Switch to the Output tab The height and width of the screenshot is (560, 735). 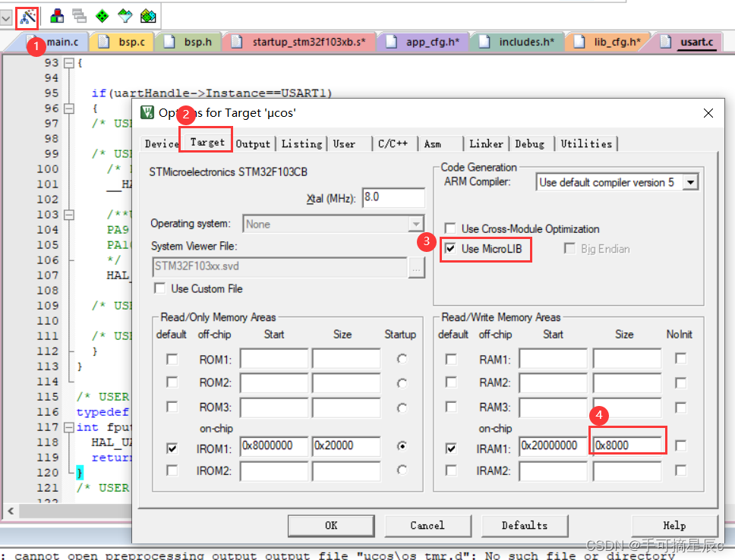pos(253,144)
